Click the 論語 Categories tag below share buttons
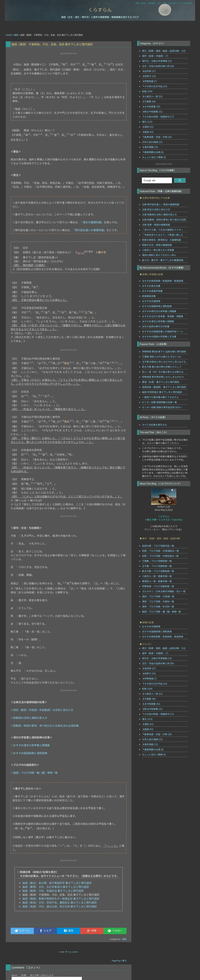The image size is (200, 980). pyautogui.click(x=124, y=939)
